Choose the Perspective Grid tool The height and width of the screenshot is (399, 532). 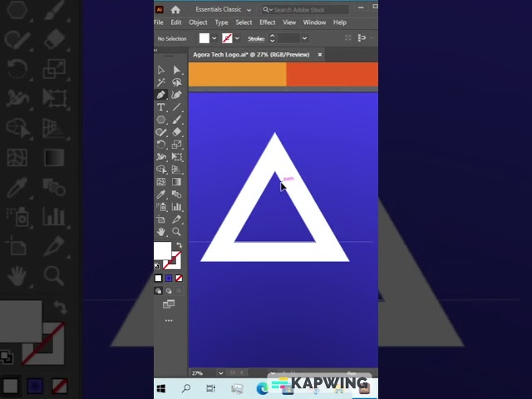176,170
